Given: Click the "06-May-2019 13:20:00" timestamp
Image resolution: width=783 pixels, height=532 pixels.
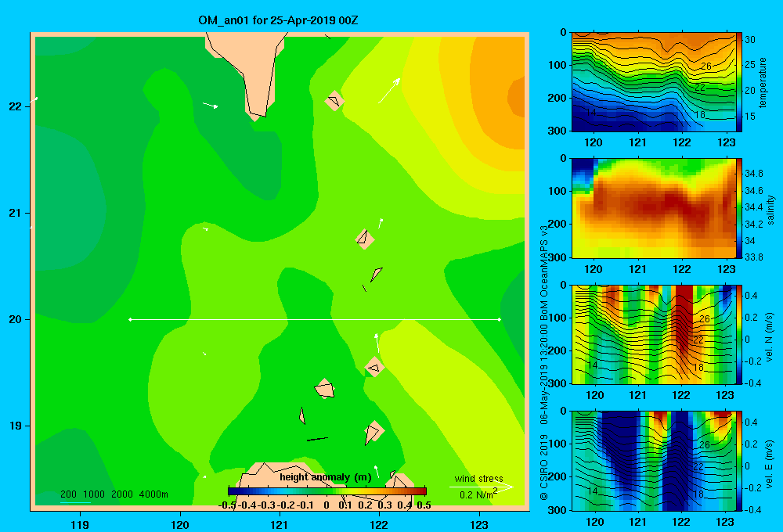Looking at the screenshot, I should [x=544, y=376].
